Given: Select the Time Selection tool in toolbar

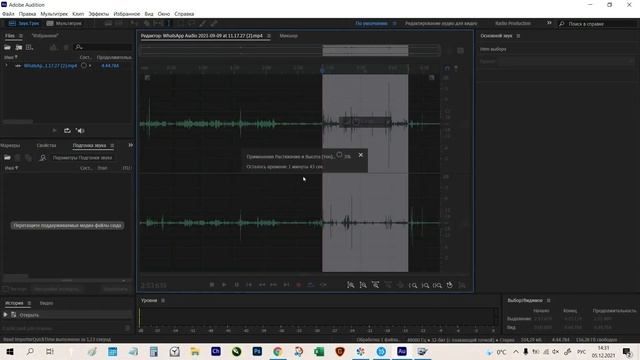Looking at the screenshot, I should coord(169,24).
